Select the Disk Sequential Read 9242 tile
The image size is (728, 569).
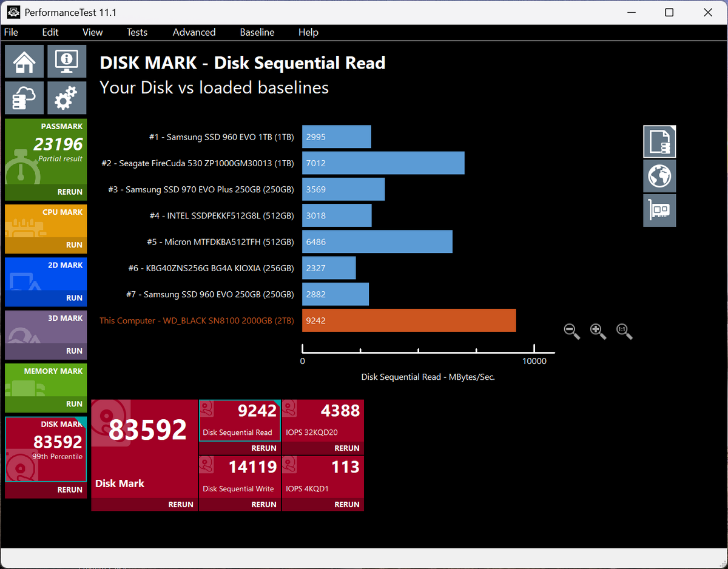[240, 421]
